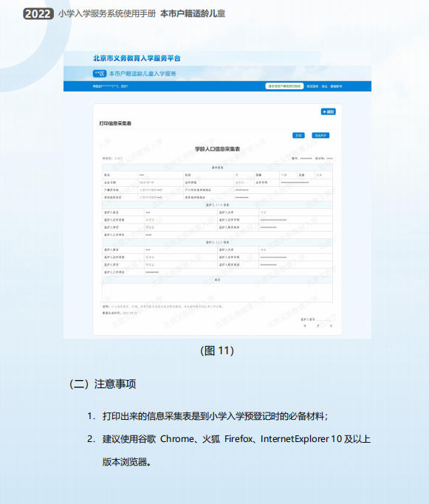The width and height of the screenshot is (429, 504).
Task: Click the 监护人（一）信息 section header
Action: coord(217,204)
